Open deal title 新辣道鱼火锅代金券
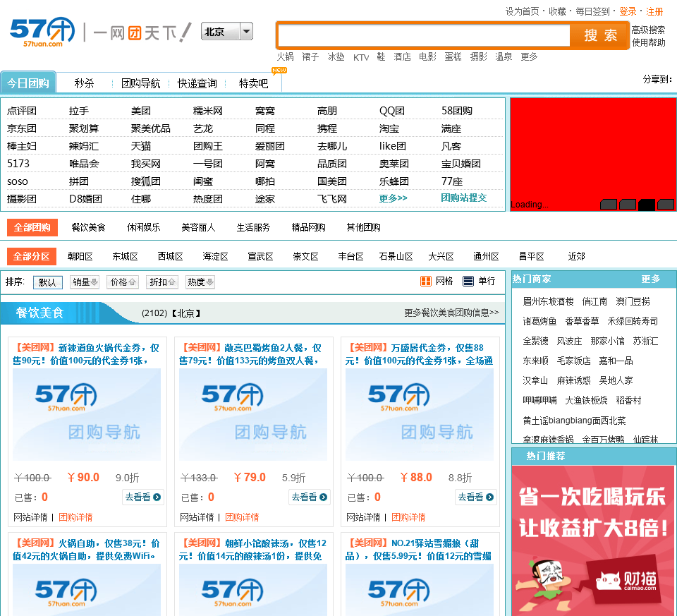The image size is (677, 616). [86, 354]
